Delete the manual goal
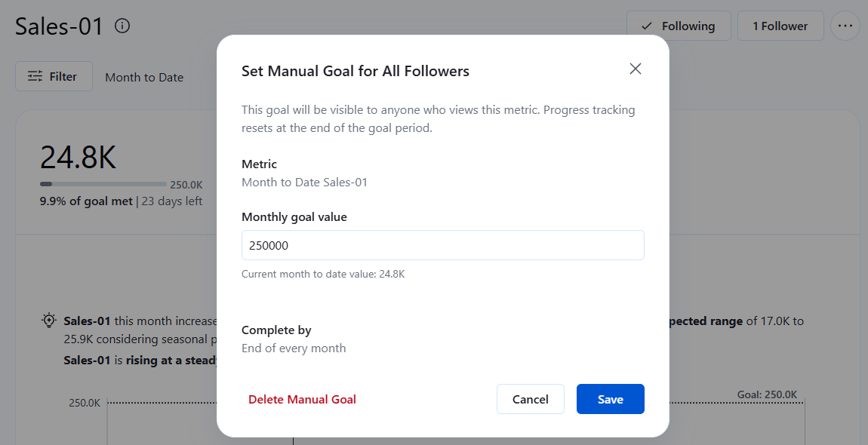The width and height of the screenshot is (868, 445). coord(302,400)
